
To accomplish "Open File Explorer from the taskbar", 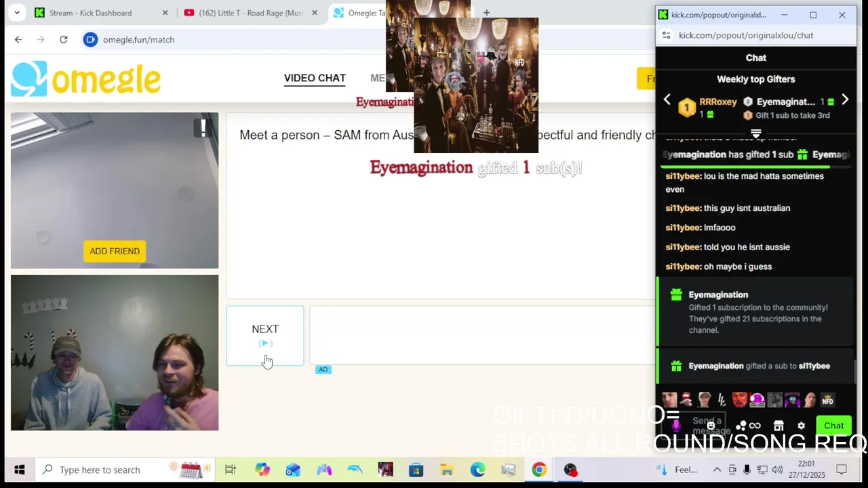I will coord(446,470).
